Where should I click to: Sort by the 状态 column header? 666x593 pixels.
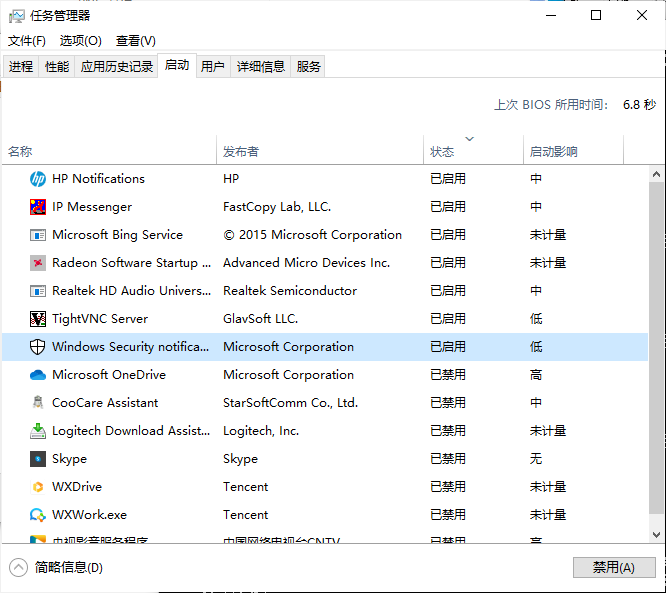473,151
